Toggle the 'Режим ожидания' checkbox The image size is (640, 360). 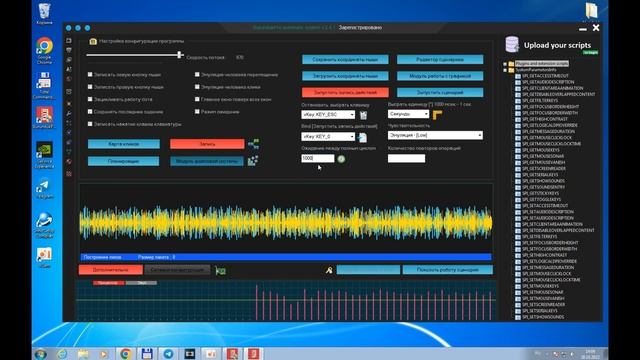[x=197, y=111]
